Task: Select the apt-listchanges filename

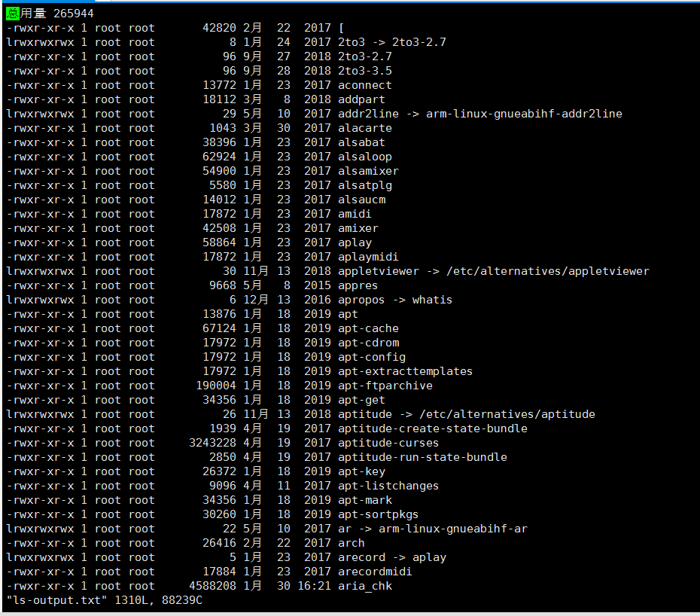Action: pyautogui.click(x=388, y=486)
